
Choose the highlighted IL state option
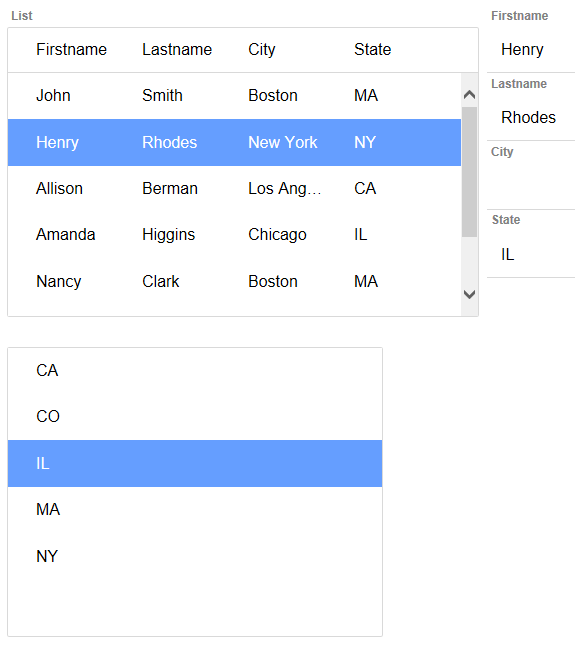coord(195,463)
